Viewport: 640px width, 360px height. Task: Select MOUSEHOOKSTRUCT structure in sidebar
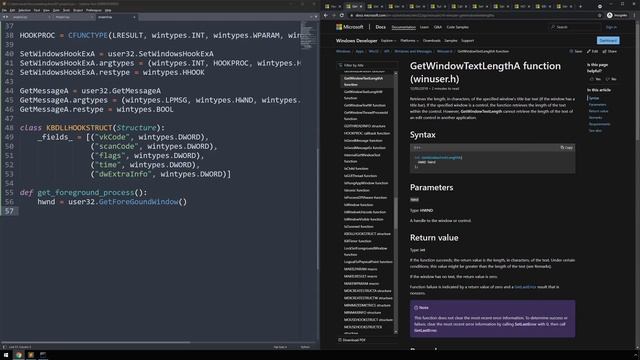368,320
